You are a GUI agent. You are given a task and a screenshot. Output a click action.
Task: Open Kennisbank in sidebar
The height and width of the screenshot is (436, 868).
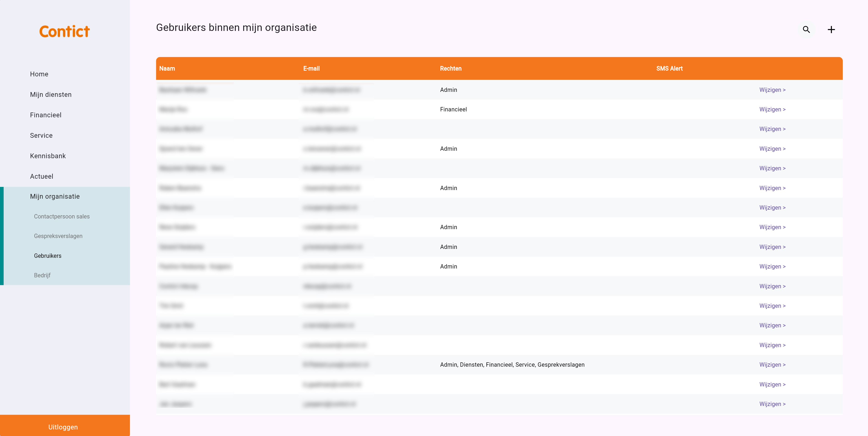pos(48,156)
